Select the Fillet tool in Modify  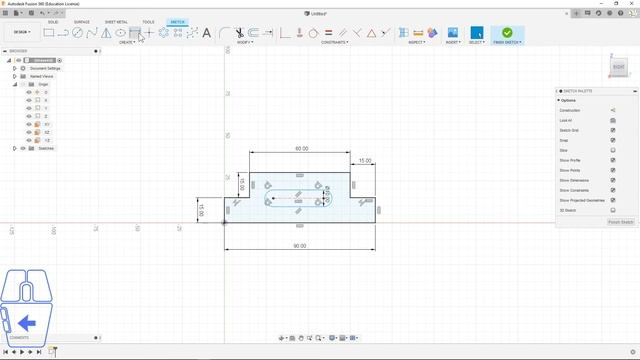(224, 33)
